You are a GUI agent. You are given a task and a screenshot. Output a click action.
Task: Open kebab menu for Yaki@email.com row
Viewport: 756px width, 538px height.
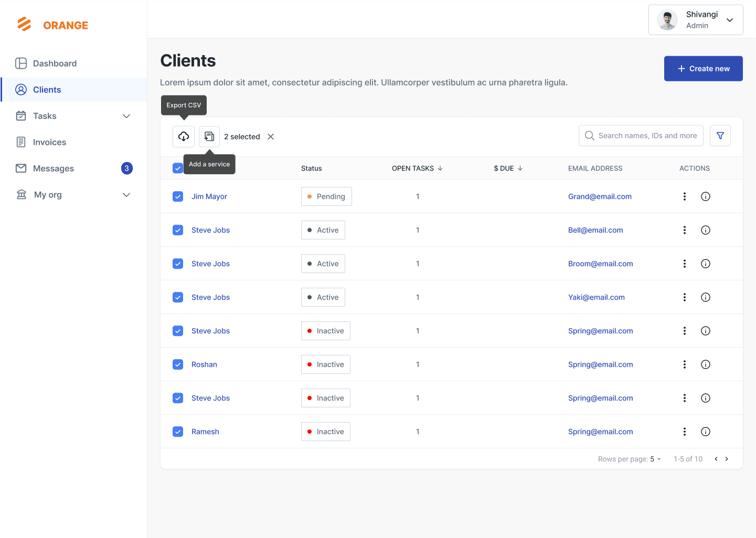click(685, 297)
